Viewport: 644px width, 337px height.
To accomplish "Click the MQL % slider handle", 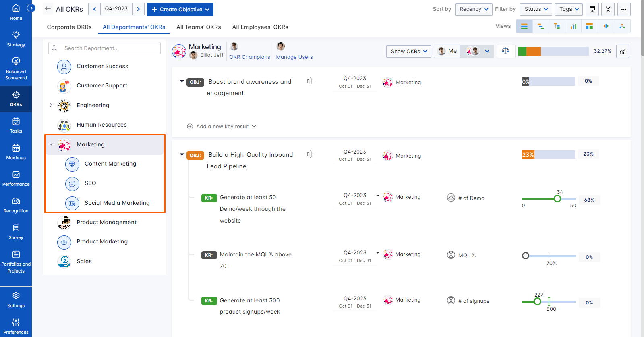I will [526, 256].
